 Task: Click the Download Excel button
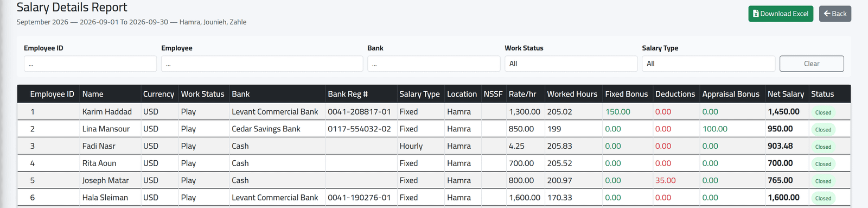[781, 14]
